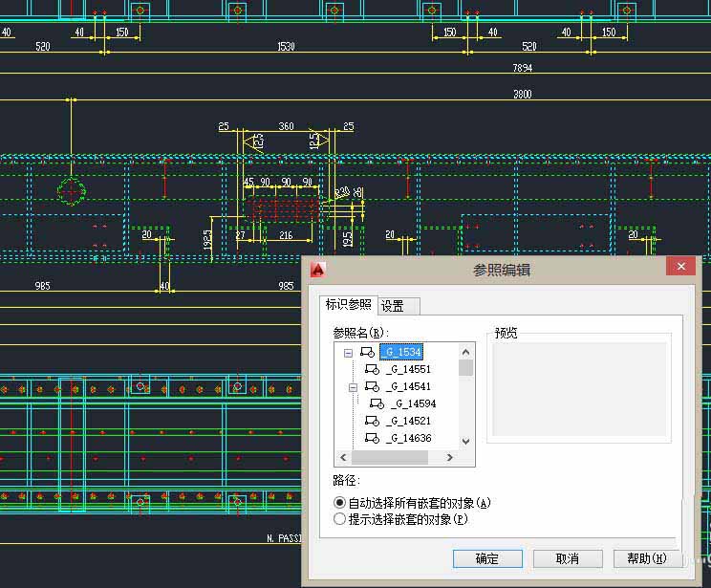Screen dimensions: 711x588
Task: Click the horizontal scrollbar right arrow in list
Action: 449,458
